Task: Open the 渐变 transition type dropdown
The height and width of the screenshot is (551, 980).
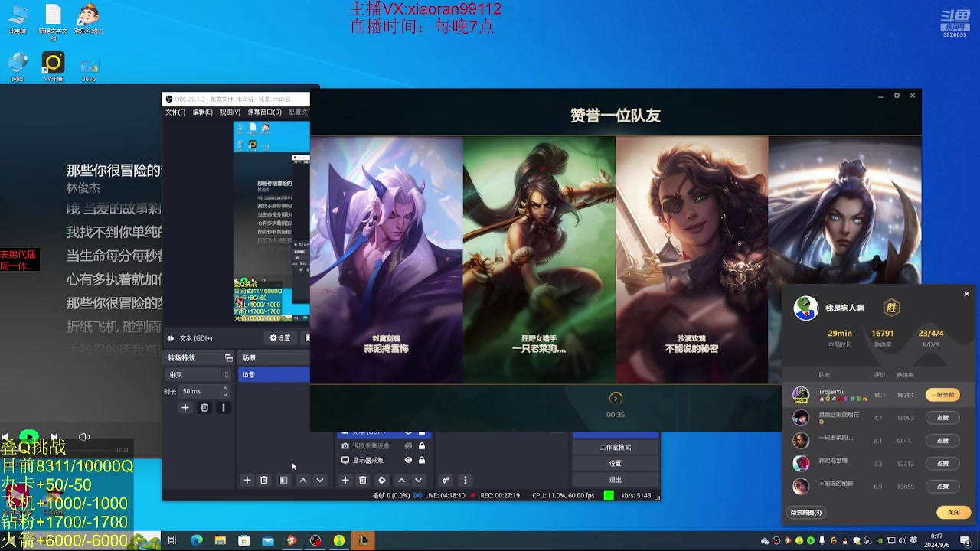Action: click(199, 374)
